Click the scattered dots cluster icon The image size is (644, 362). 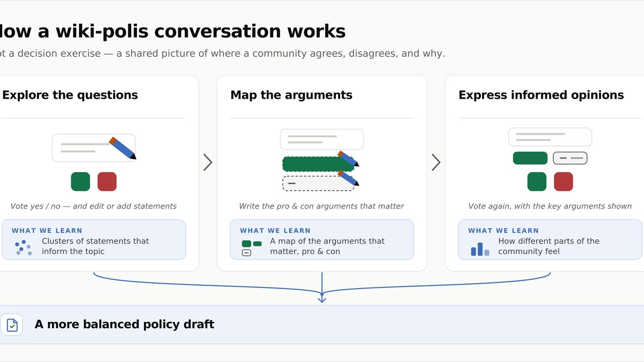pos(24,247)
